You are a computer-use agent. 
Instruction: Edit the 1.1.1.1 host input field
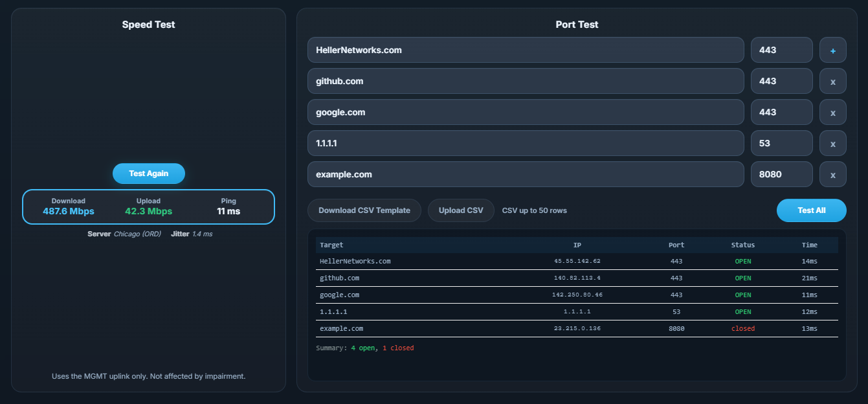click(526, 143)
